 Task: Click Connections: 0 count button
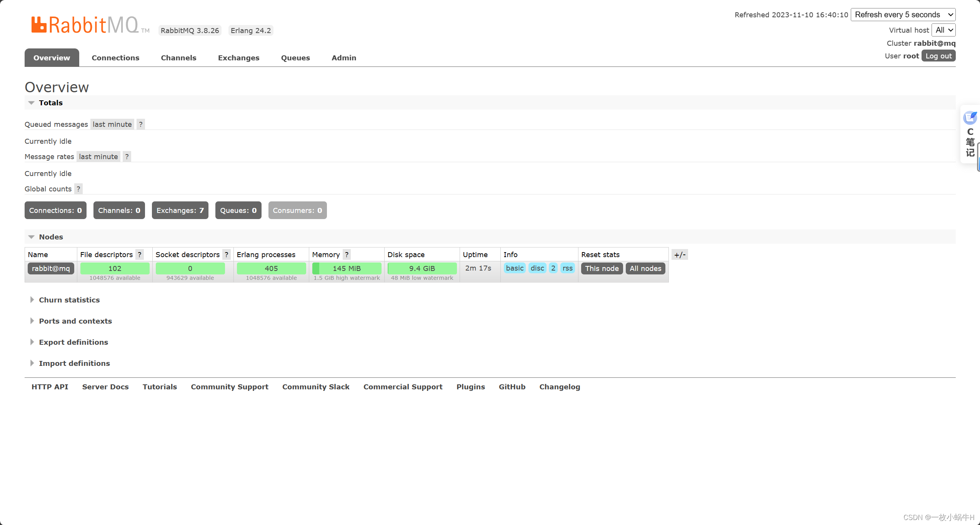[x=55, y=210]
